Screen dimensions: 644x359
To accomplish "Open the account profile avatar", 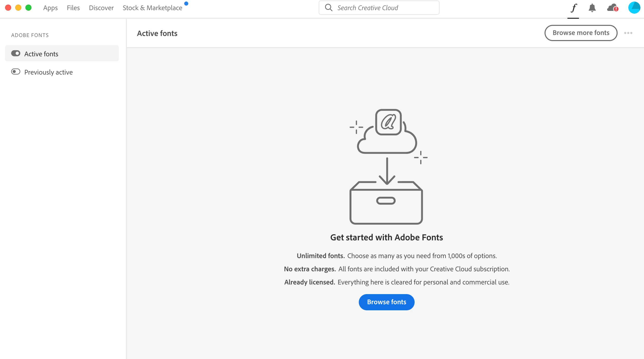I will [x=634, y=8].
